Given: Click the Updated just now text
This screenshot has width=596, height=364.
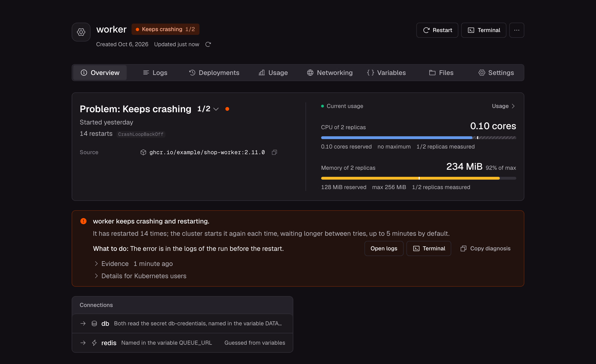Looking at the screenshot, I should tap(177, 44).
